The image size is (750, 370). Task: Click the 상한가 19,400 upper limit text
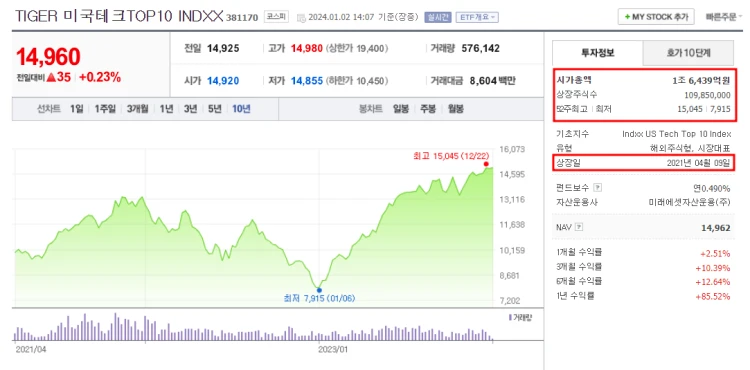click(357, 48)
